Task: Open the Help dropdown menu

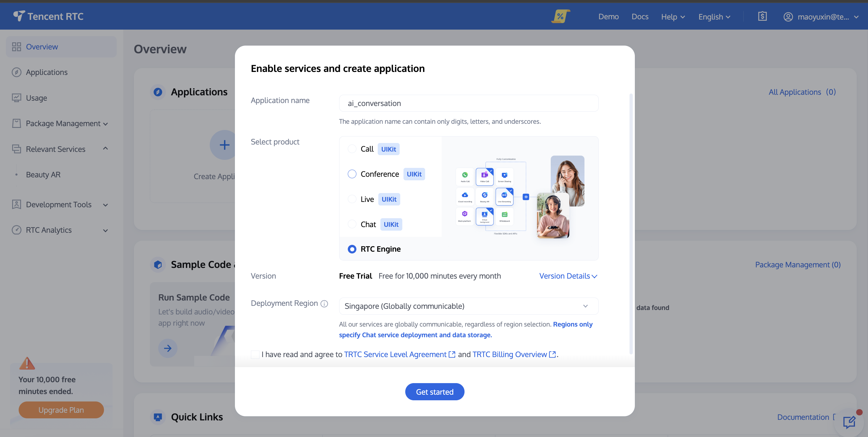Action: click(673, 17)
